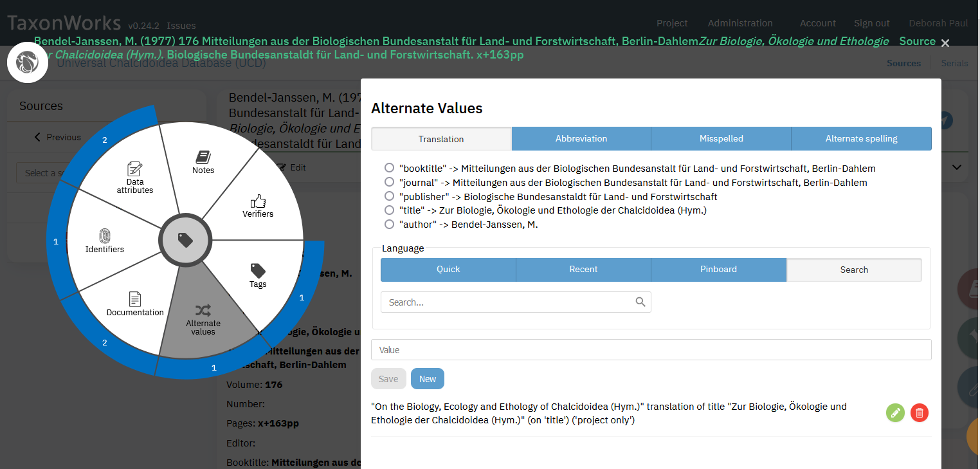Select the Alternate values shuffle slice

[203, 318]
